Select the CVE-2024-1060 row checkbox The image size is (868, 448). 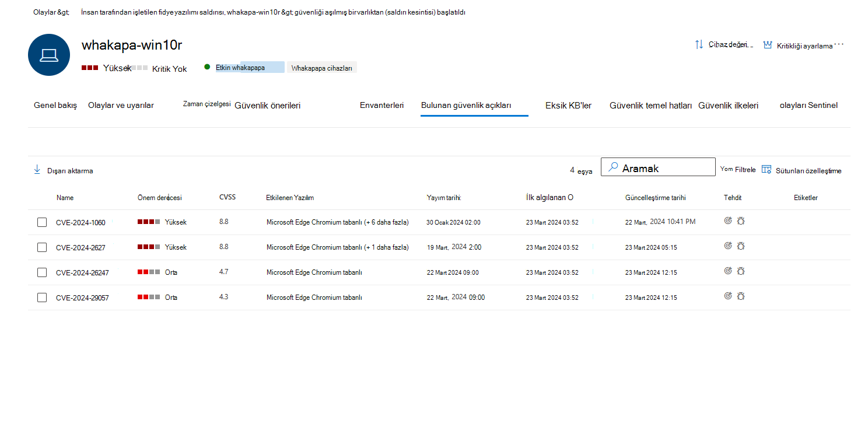(42, 222)
